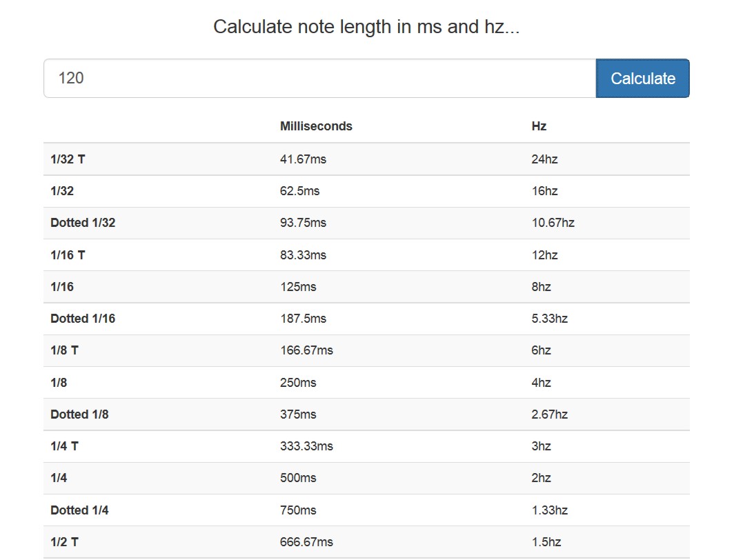This screenshot has height=560, width=743.
Task: Click the 24hz value
Action: pyautogui.click(x=544, y=159)
